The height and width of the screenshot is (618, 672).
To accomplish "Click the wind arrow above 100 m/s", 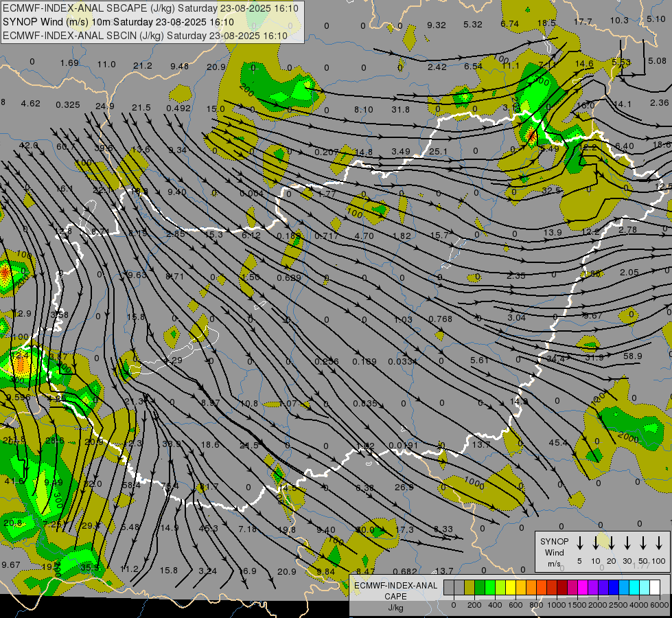I will pos(659,543).
